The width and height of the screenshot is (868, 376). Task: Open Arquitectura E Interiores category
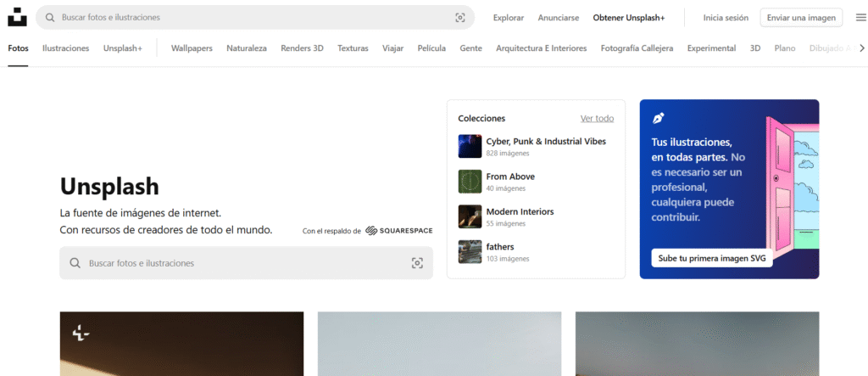(541, 48)
